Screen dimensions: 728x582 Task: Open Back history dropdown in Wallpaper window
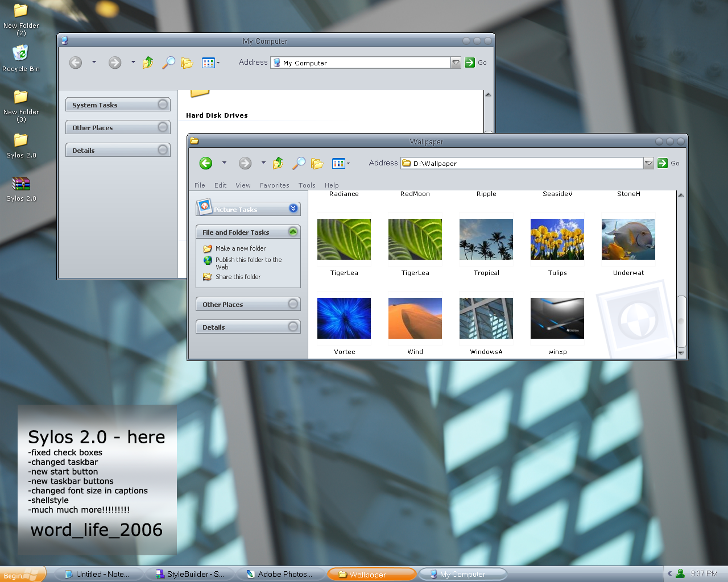(224, 163)
